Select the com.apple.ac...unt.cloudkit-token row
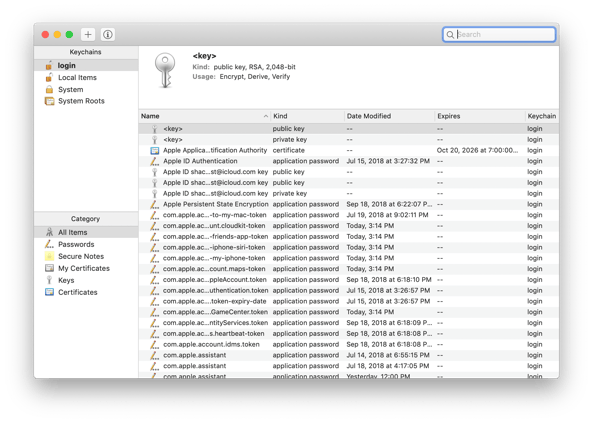593x423 pixels. pyautogui.click(x=349, y=226)
